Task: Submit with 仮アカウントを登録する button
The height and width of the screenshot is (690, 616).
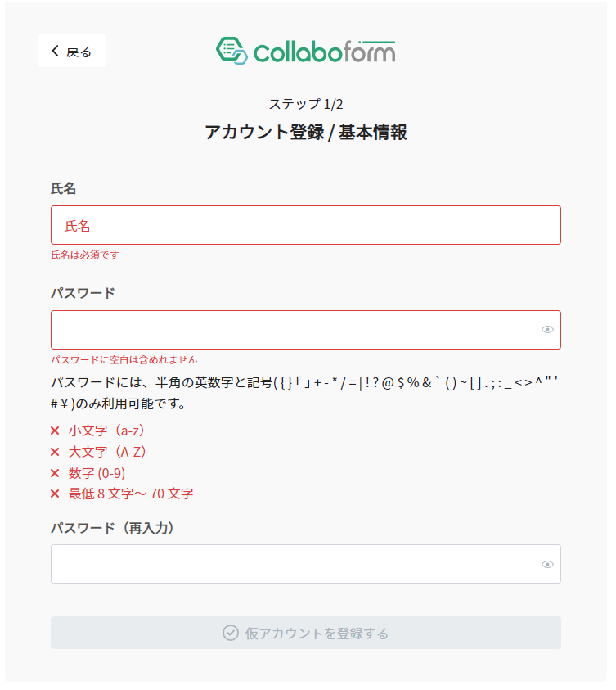Action: coord(306,633)
